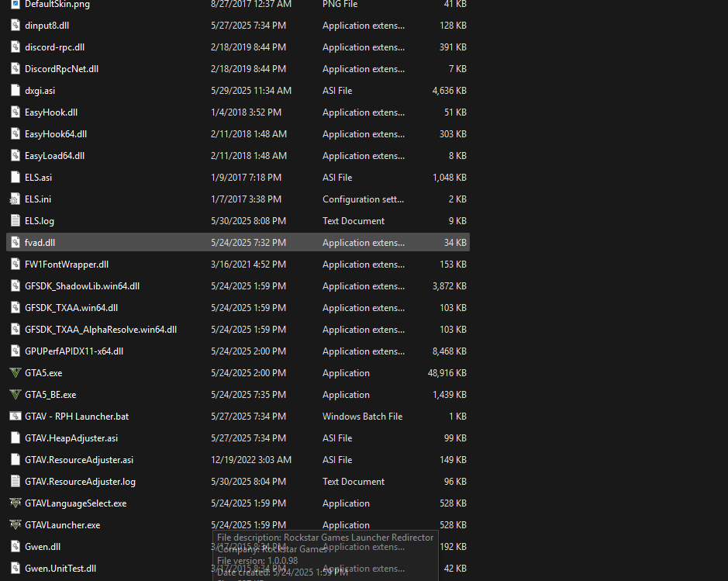The image size is (728, 581).
Task: Select the file name GTA5_BE.exe
Action: point(50,395)
